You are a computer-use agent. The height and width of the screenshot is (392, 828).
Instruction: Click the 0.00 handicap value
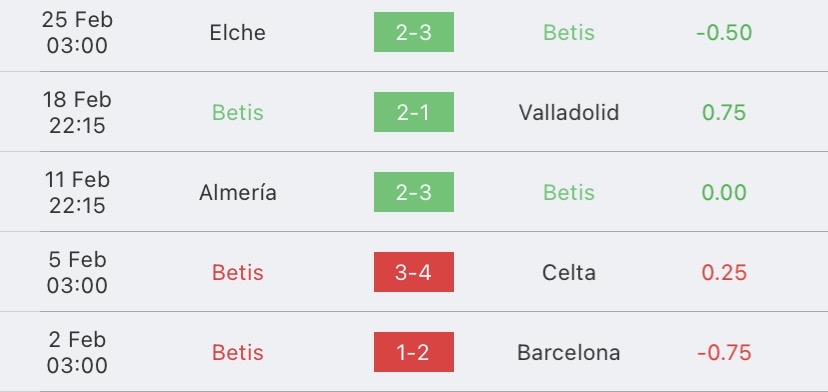pos(724,192)
